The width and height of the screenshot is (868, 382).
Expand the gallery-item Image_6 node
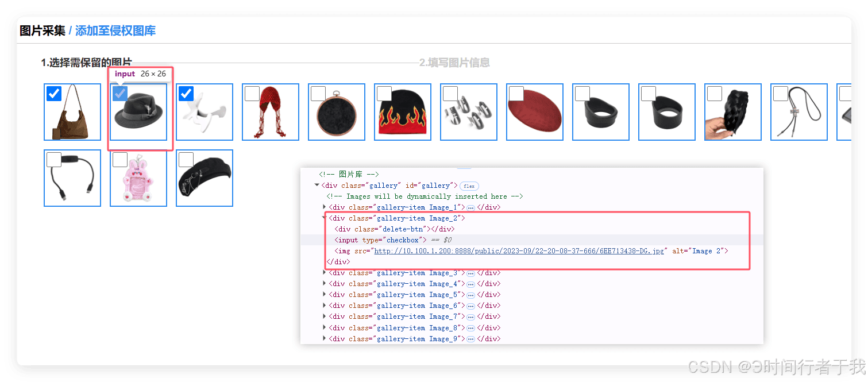point(325,305)
